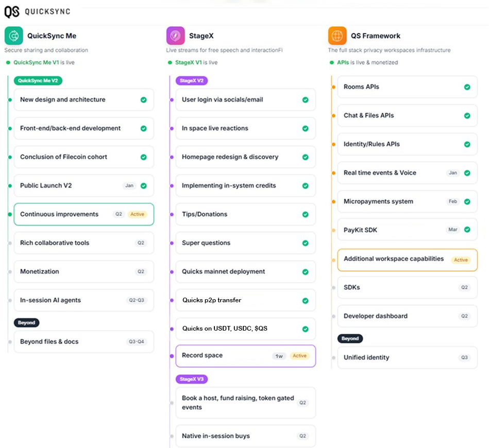489x448 pixels.
Task: Select the Developer dashboard card
Action: coord(407,316)
